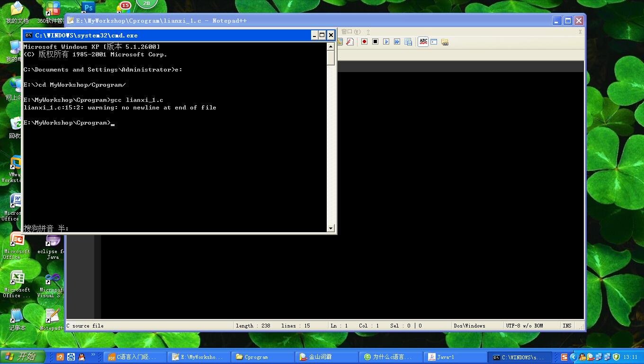This screenshot has width=644, height=364.
Task: Click the cmd window vertical scrollbar thumb
Action: (331, 57)
